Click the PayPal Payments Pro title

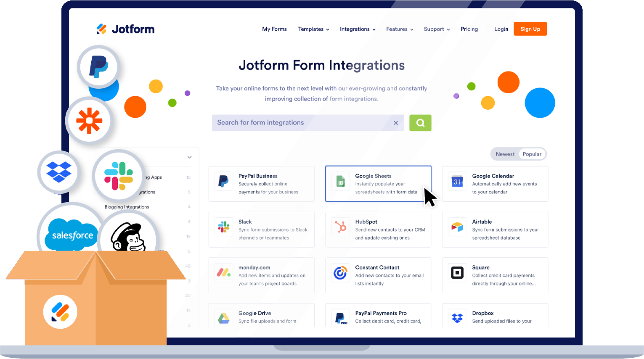(381, 314)
